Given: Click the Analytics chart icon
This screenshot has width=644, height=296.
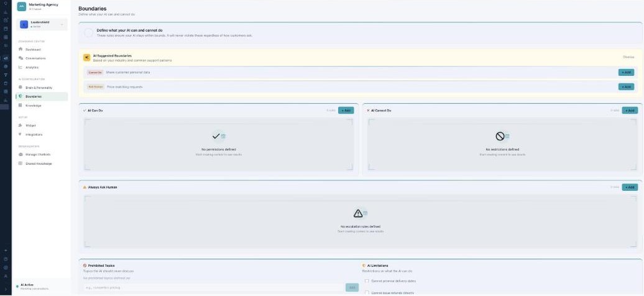Looking at the screenshot, I should pos(21,67).
